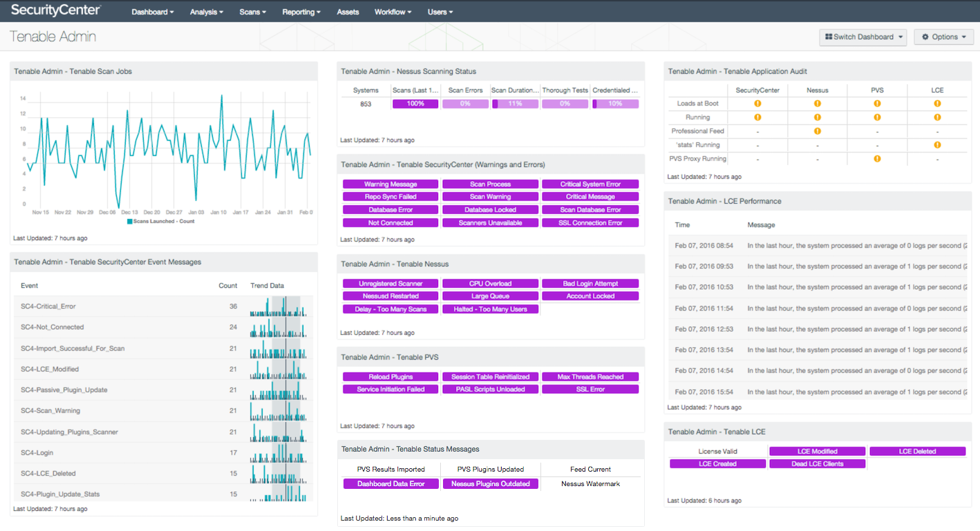
Task: Click the Scan Duration 11% bar
Action: pyautogui.click(x=515, y=104)
